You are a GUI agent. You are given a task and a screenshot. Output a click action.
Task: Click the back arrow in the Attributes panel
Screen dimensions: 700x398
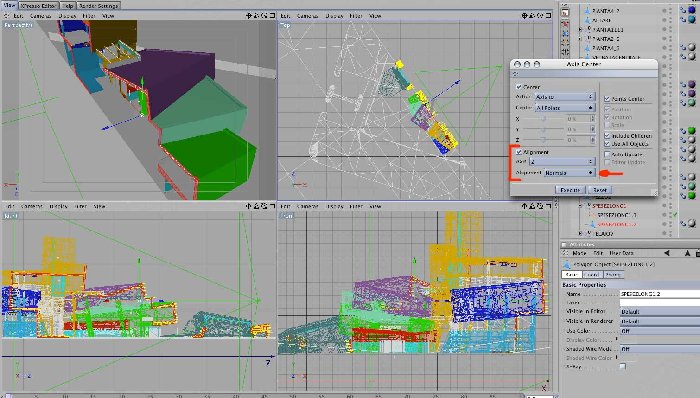tap(667, 253)
